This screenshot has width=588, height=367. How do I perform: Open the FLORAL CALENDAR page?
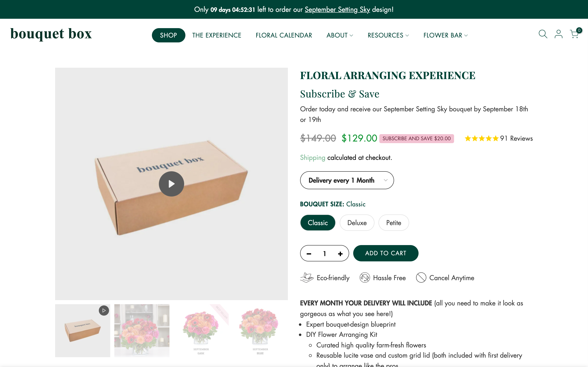(284, 35)
